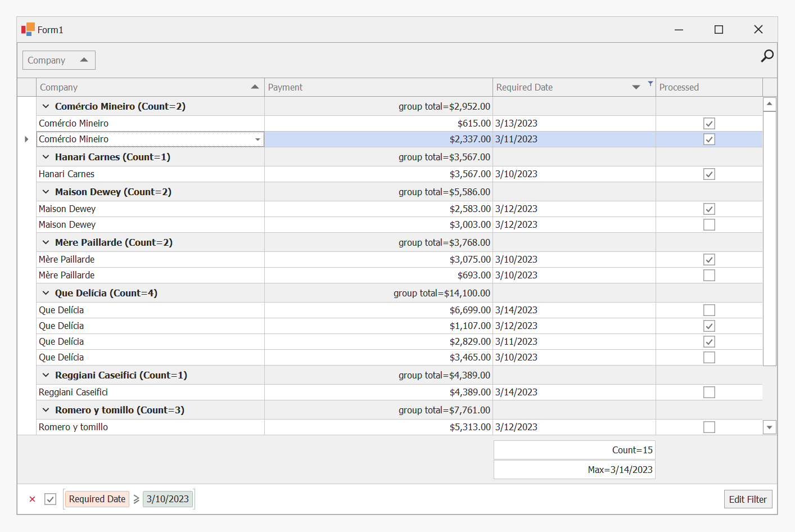The width and height of the screenshot is (795, 532).
Task: Toggle the filter enabled checkbox
Action: click(51, 499)
